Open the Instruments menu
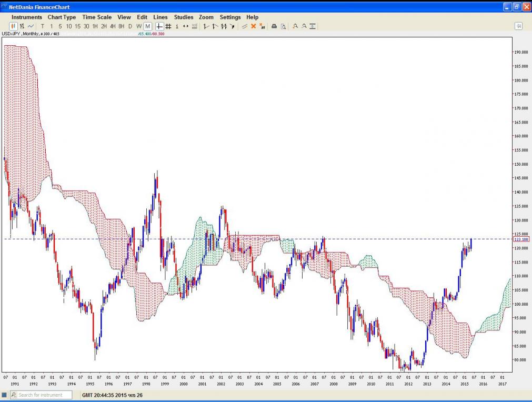The height and width of the screenshot is (402, 532). point(26,17)
